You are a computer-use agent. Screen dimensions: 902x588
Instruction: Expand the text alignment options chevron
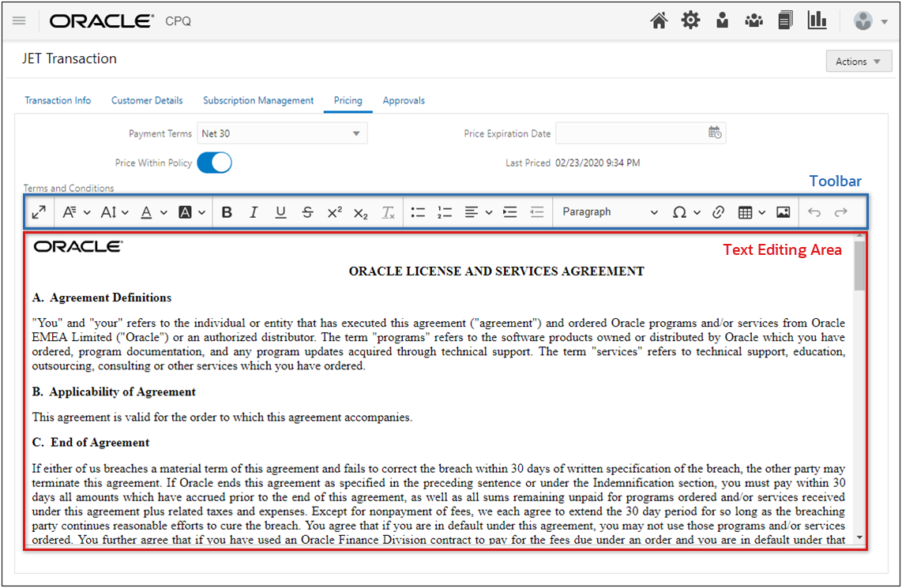point(488,212)
